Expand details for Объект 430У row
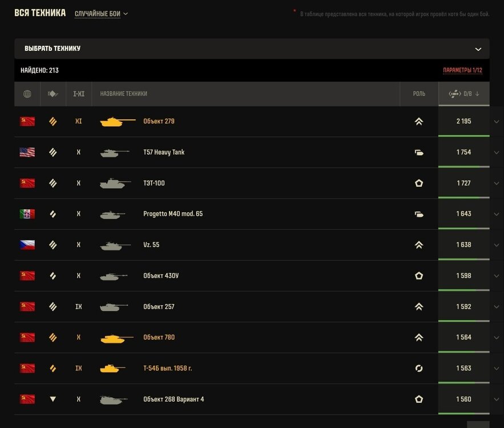 [x=497, y=276]
